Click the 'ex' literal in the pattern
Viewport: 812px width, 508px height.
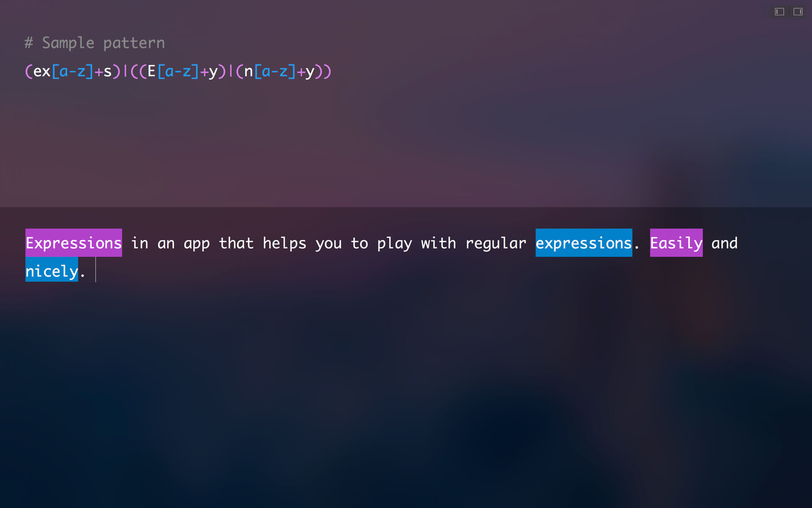(x=42, y=72)
